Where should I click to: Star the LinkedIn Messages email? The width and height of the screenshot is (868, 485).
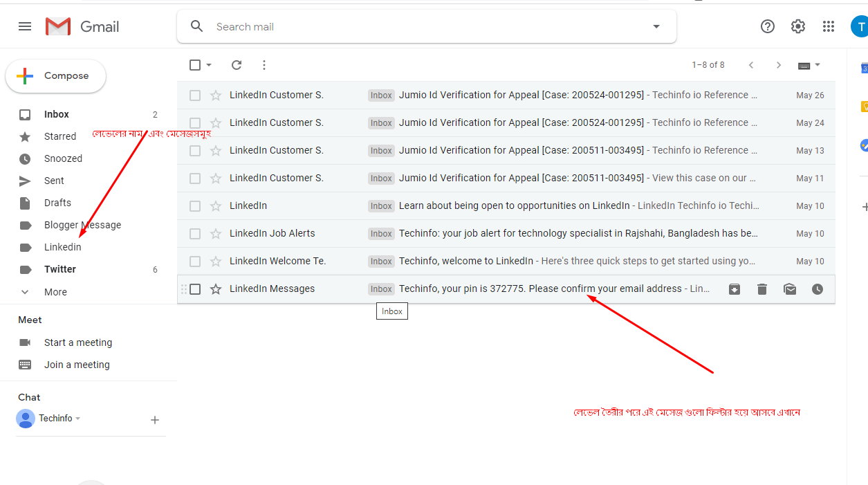point(216,289)
